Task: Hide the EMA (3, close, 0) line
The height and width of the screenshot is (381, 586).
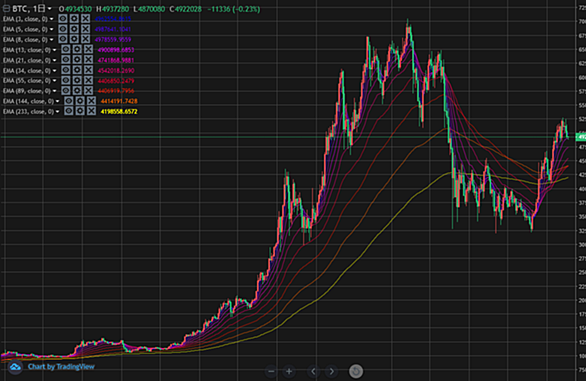Action: (x=62, y=18)
